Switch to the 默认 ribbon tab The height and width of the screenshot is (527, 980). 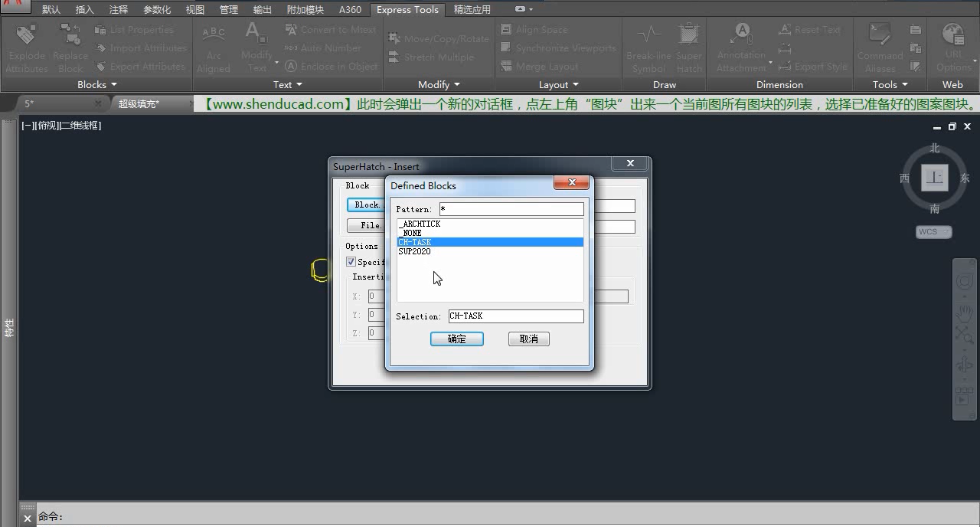(51, 10)
